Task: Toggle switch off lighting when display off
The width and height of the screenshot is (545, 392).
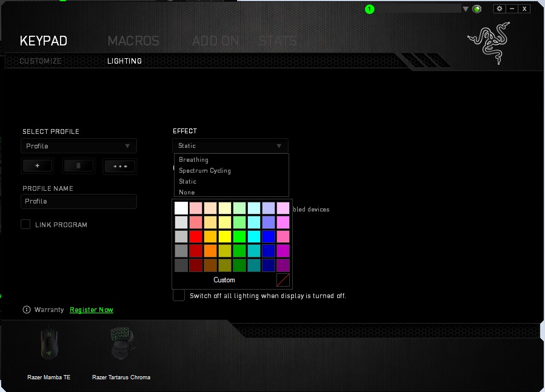Action: (x=179, y=296)
